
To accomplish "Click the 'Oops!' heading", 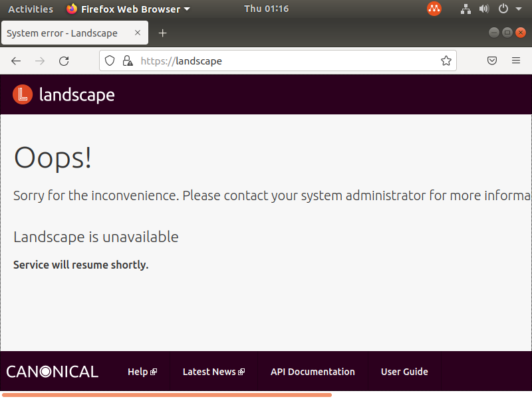I will 53,158.
